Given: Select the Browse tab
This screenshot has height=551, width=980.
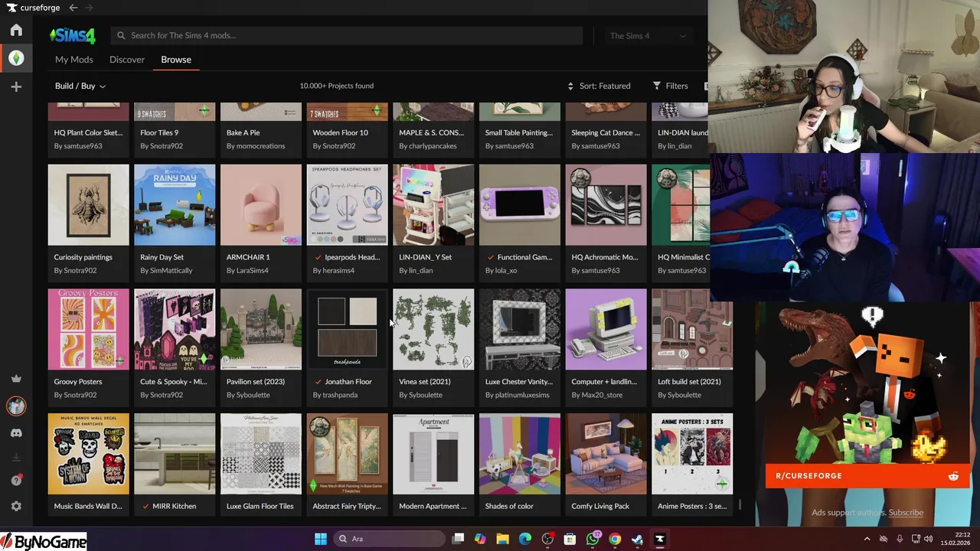Looking at the screenshot, I should click(176, 59).
